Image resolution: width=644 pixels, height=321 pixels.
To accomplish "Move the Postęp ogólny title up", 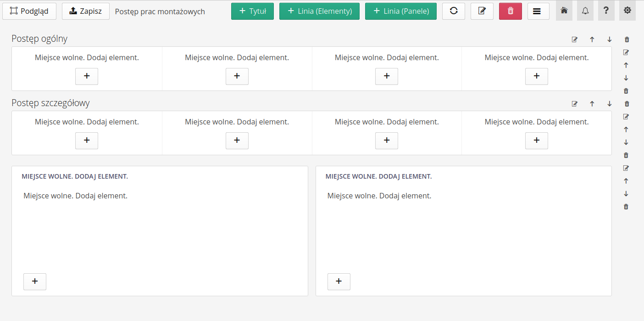I will [x=592, y=39].
